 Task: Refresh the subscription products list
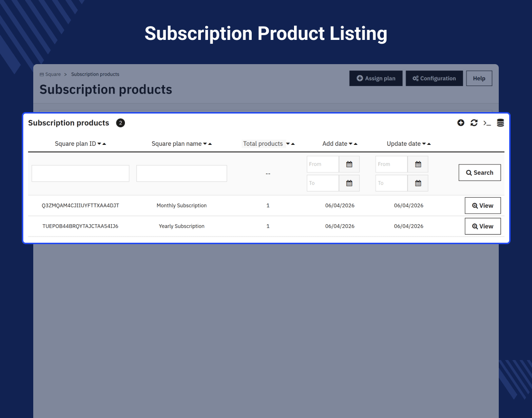474,123
